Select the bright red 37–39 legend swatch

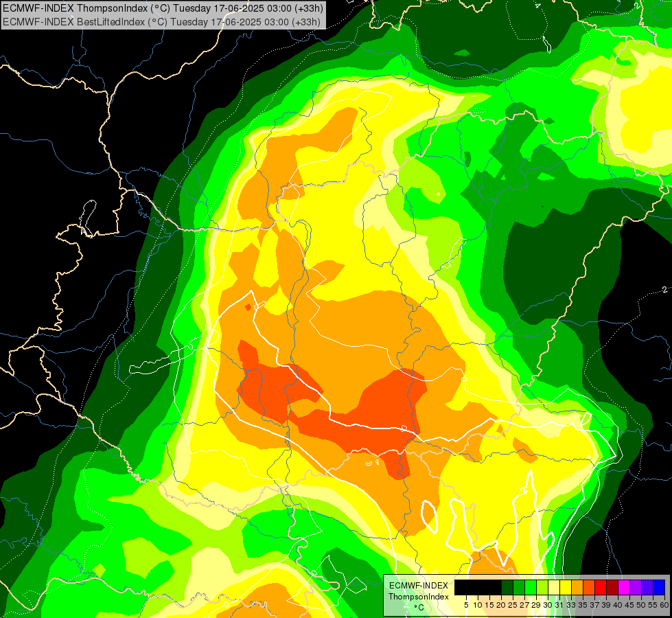tap(601, 587)
